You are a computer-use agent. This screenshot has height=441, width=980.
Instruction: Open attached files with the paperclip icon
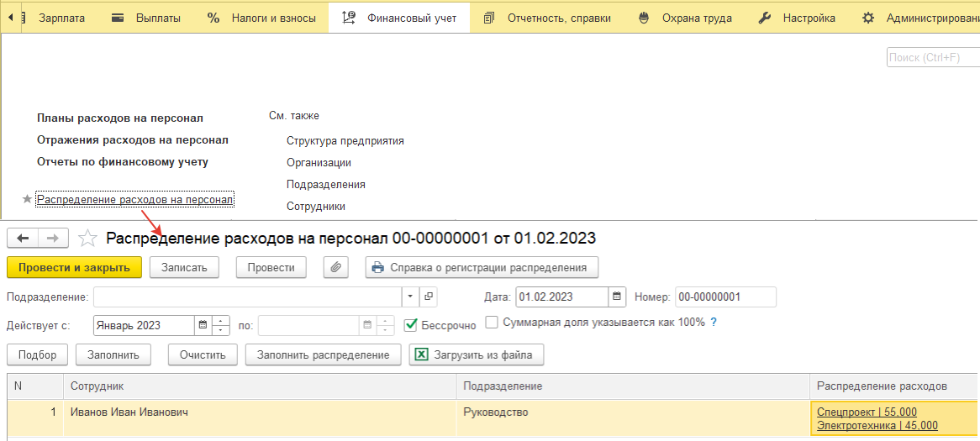335,267
